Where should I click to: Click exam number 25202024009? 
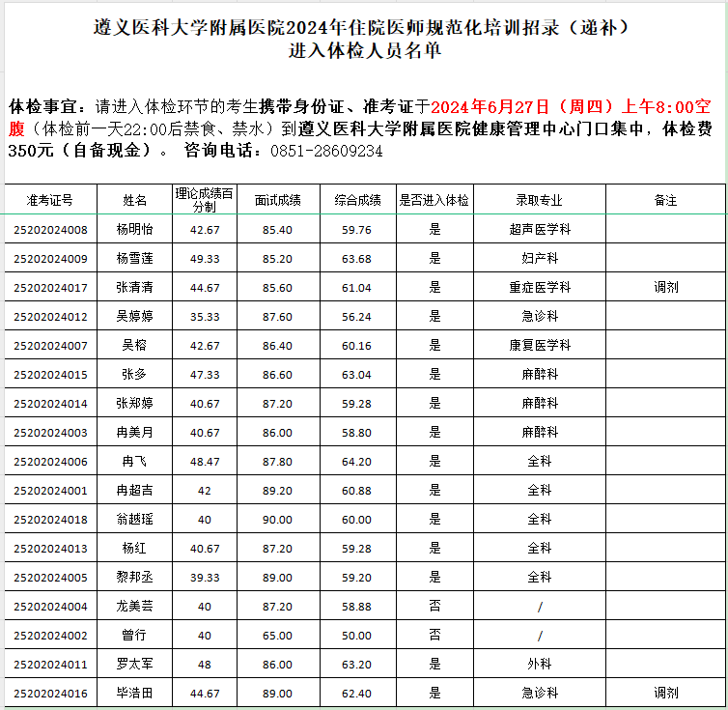[50, 258]
